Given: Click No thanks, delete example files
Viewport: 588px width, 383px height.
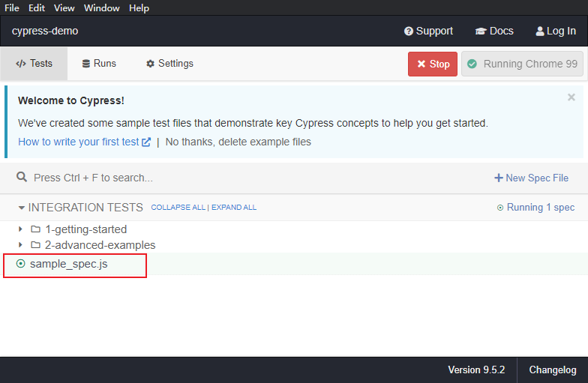Looking at the screenshot, I should point(238,142).
